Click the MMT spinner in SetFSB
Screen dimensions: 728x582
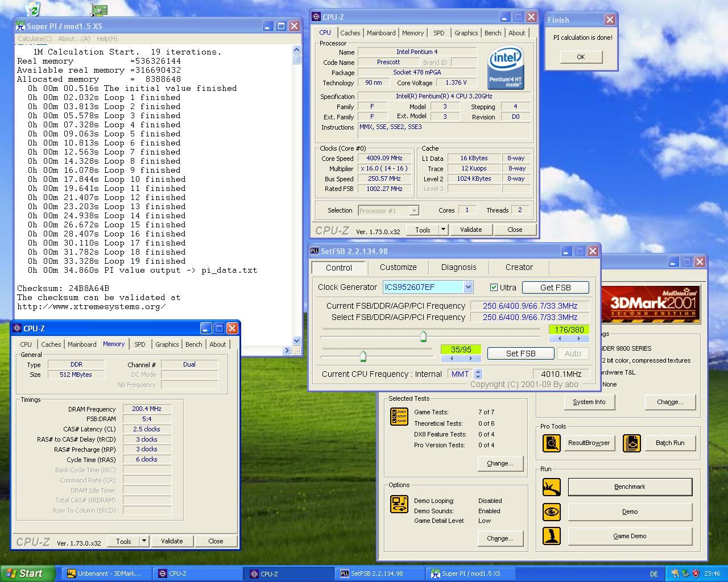[478, 374]
